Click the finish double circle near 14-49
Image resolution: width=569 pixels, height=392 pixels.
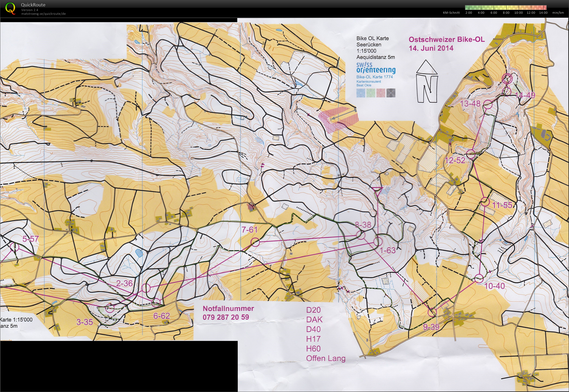click(x=508, y=79)
